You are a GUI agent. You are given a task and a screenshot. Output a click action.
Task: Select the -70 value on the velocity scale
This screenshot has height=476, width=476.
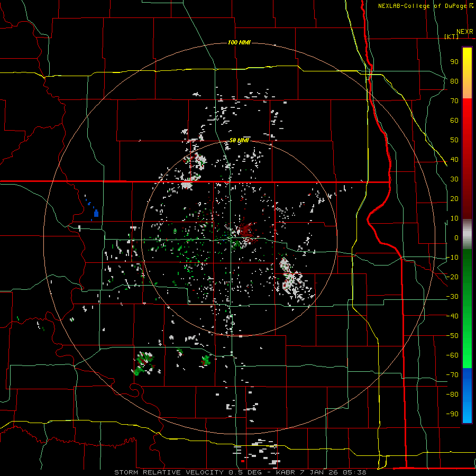452,374
